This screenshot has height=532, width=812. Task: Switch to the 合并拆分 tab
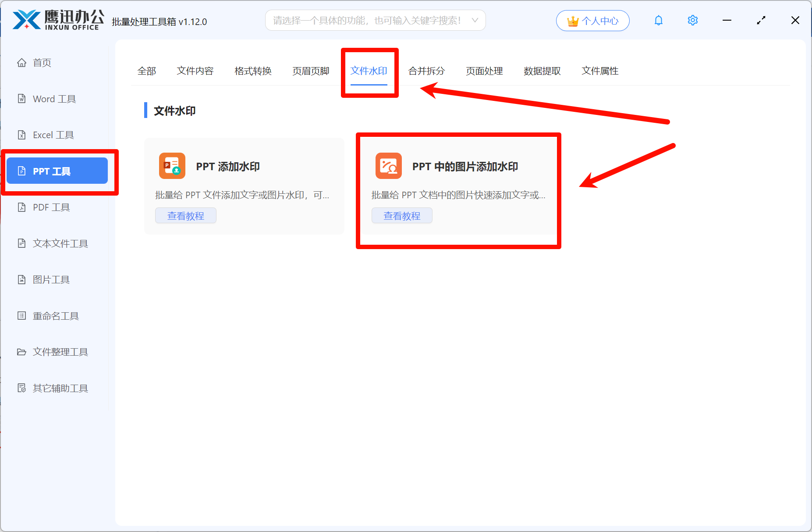click(426, 71)
